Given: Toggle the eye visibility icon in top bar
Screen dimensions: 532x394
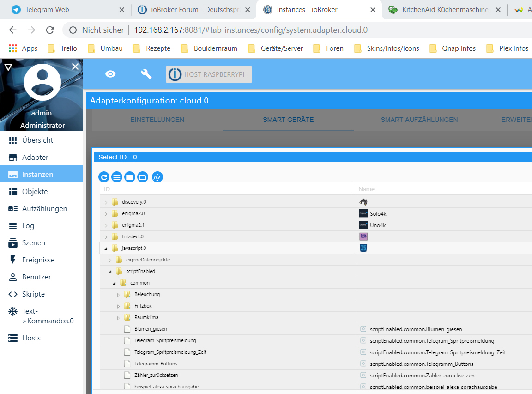Looking at the screenshot, I should [x=110, y=74].
